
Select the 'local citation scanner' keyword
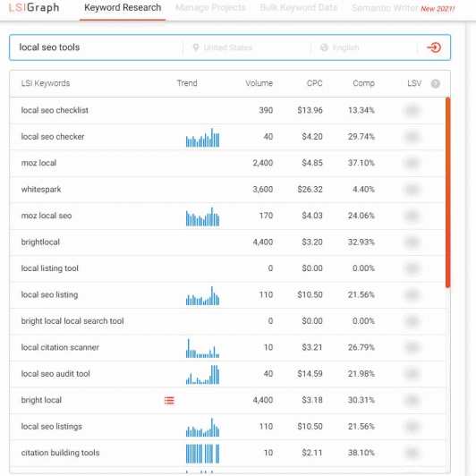point(60,347)
